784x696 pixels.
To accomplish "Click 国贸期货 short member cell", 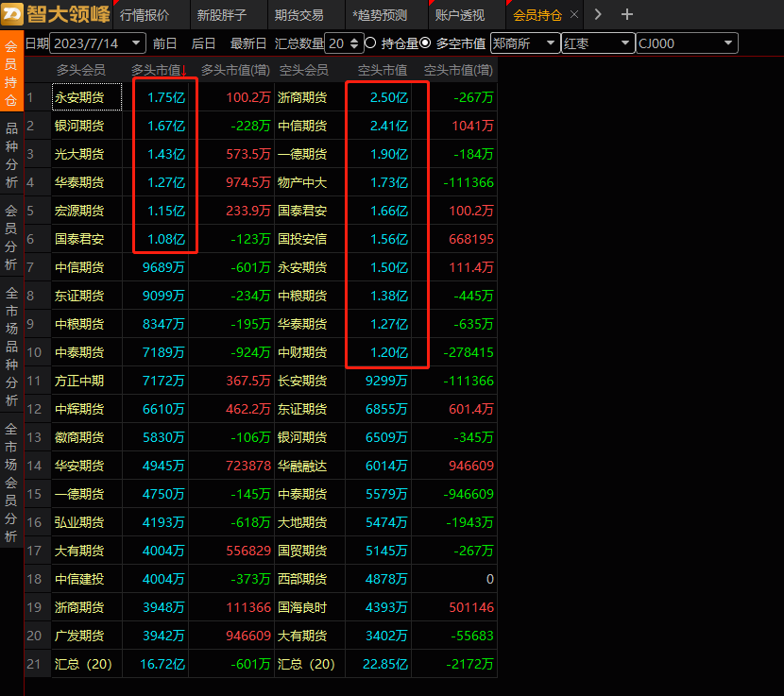I will click(310, 551).
